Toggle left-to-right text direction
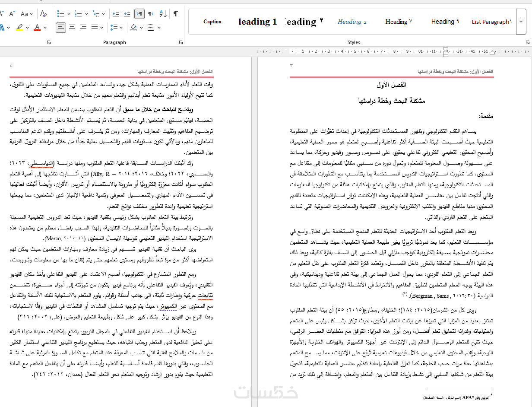Viewport: 532px width, 407px height. point(139,14)
